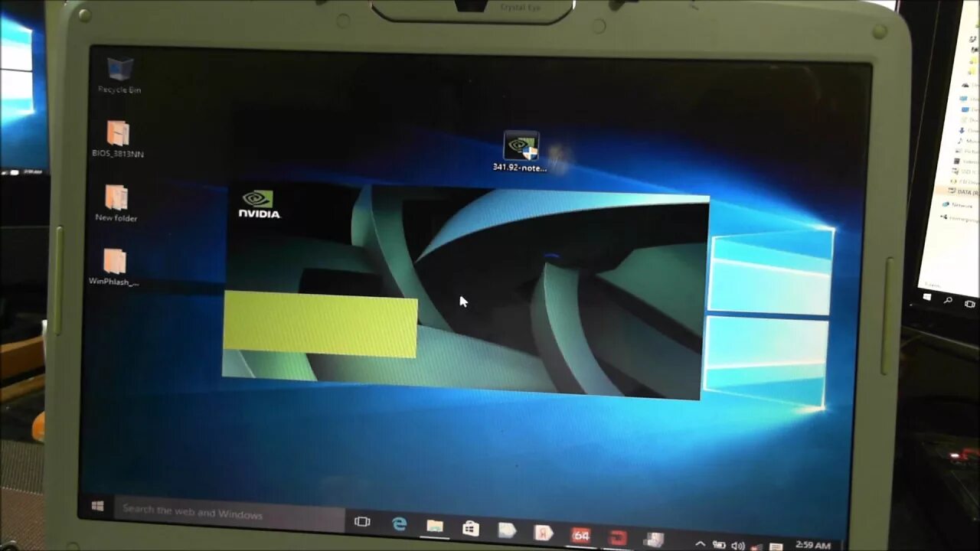The width and height of the screenshot is (980, 551).
Task: Open the Action Center notification icon
Action: [x=776, y=546]
